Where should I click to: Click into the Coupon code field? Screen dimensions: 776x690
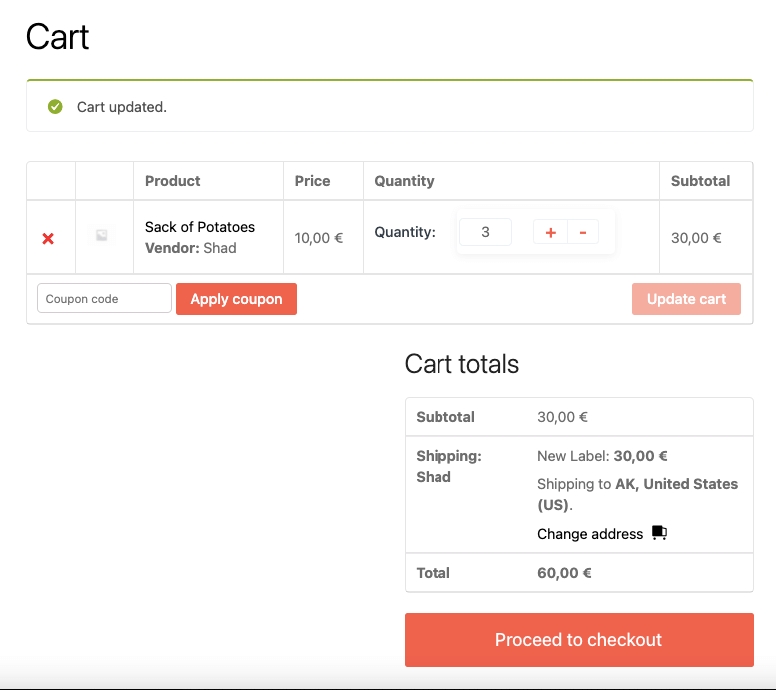tap(104, 298)
